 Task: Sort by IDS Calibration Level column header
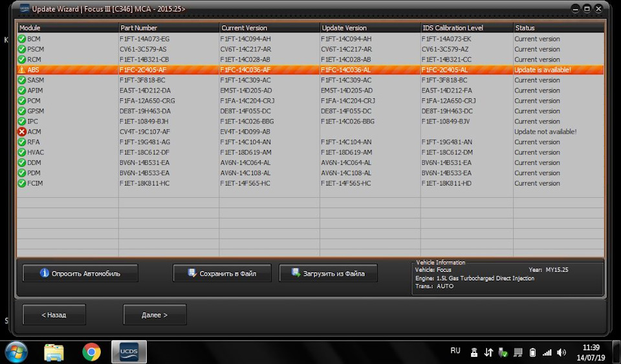466,28
